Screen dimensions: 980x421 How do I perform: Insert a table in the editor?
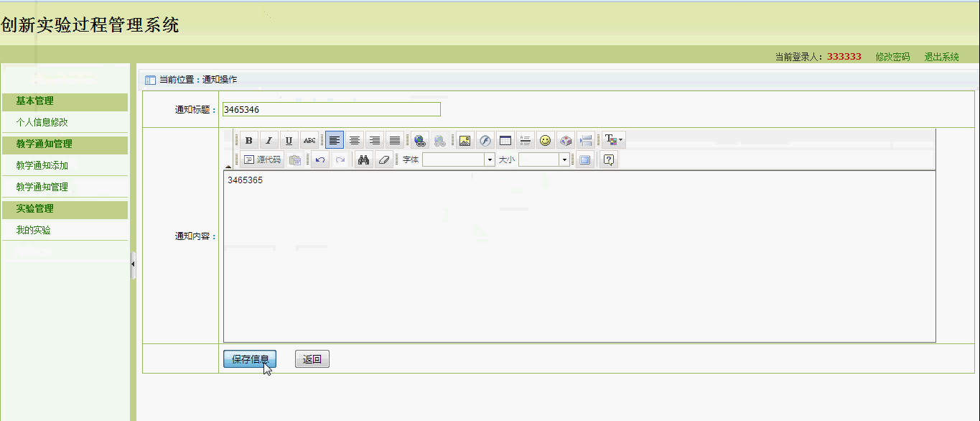pyautogui.click(x=505, y=141)
